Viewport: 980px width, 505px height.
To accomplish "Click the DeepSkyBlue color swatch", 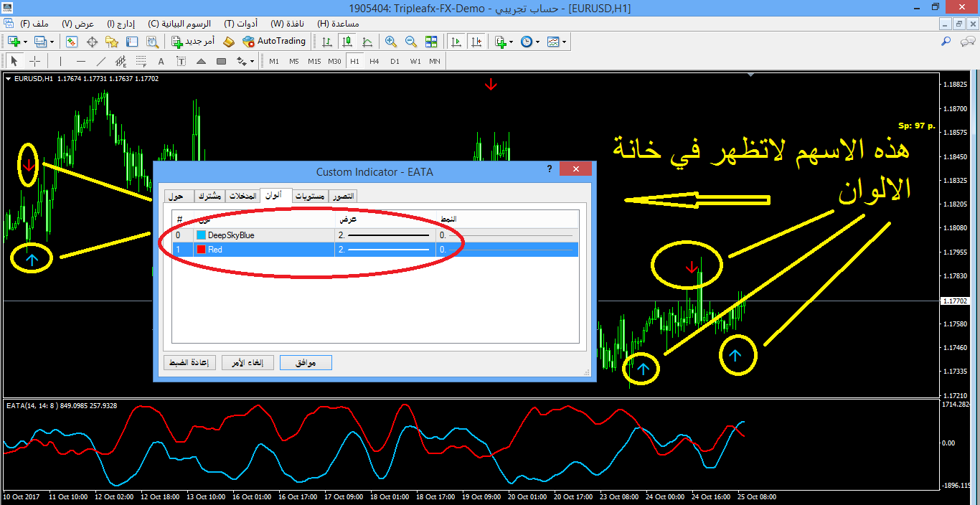I will click(201, 235).
